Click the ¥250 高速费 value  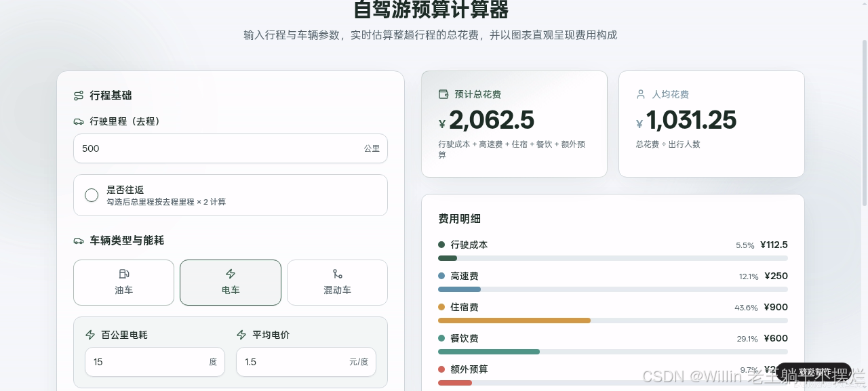(776, 276)
